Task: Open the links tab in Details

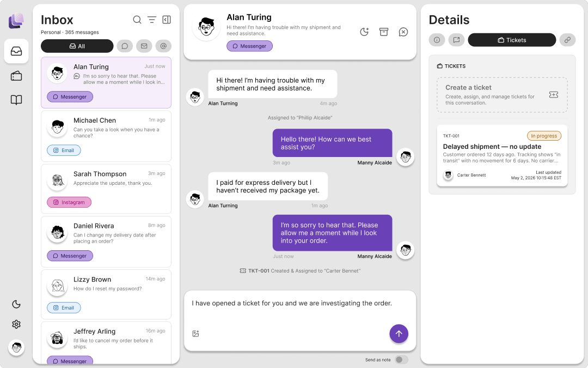Action: point(567,40)
